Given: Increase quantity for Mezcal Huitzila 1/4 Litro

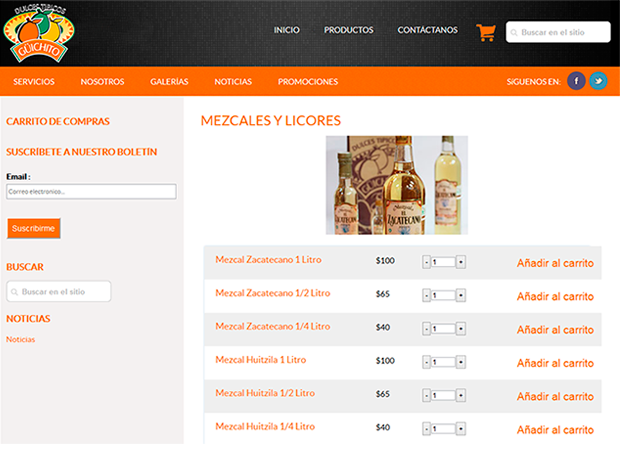Looking at the screenshot, I should [x=461, y=429].
